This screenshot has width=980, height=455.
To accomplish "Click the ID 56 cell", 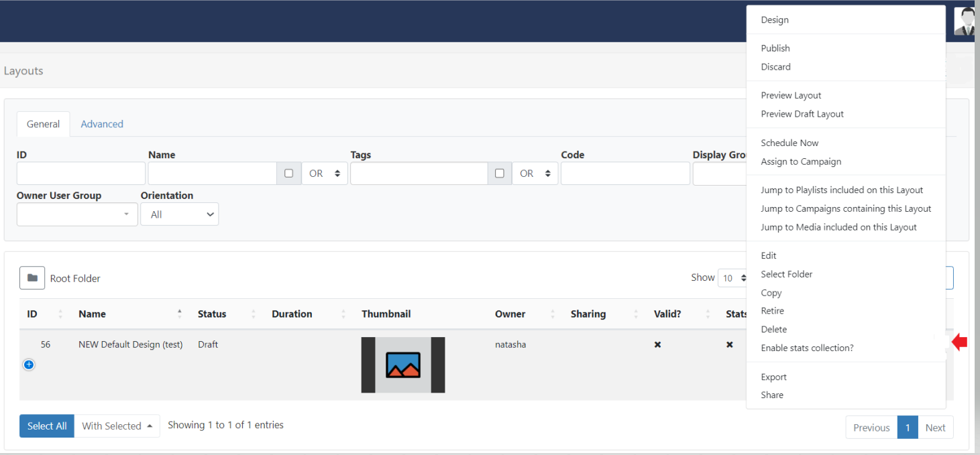I will [x=46, y=344].
